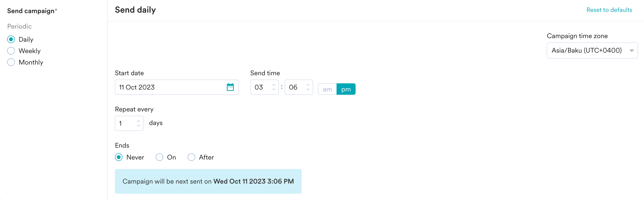Select the Monthly periodic option
The image size is (644, 200).
tap(11, 62)
